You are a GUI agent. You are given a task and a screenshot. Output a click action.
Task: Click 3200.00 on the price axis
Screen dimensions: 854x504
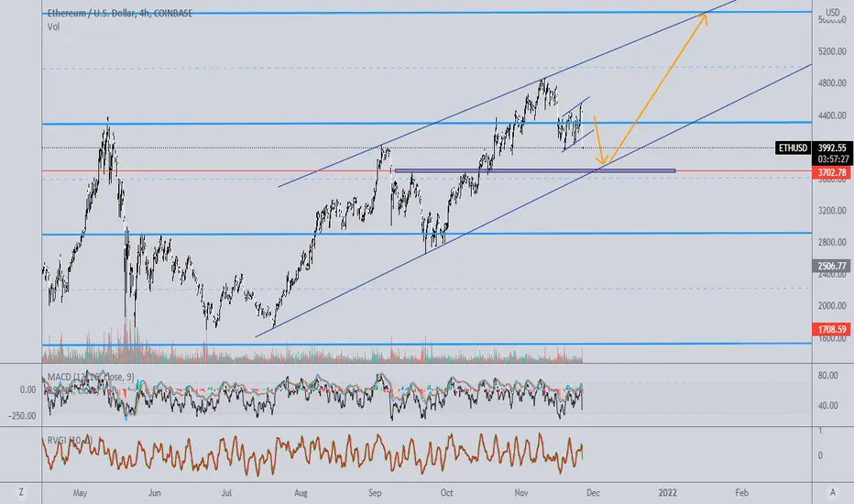click(x=832, y=211)
